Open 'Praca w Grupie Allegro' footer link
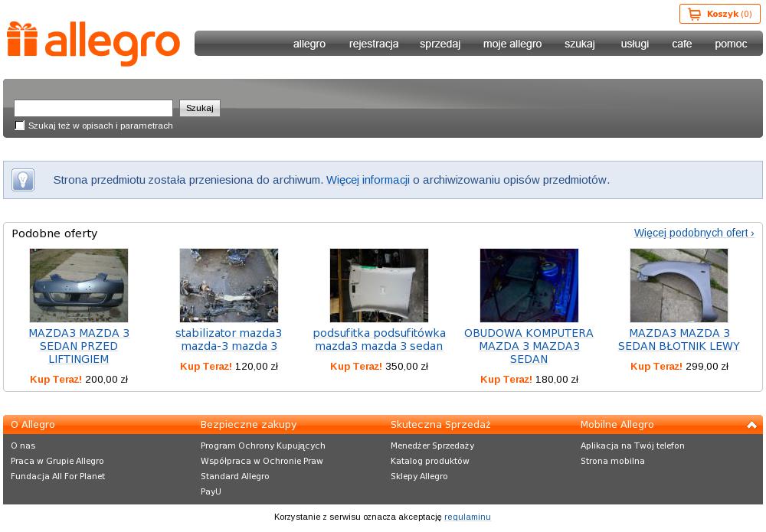This screenshot has width=766, height=532. click(x=57, y=461)
